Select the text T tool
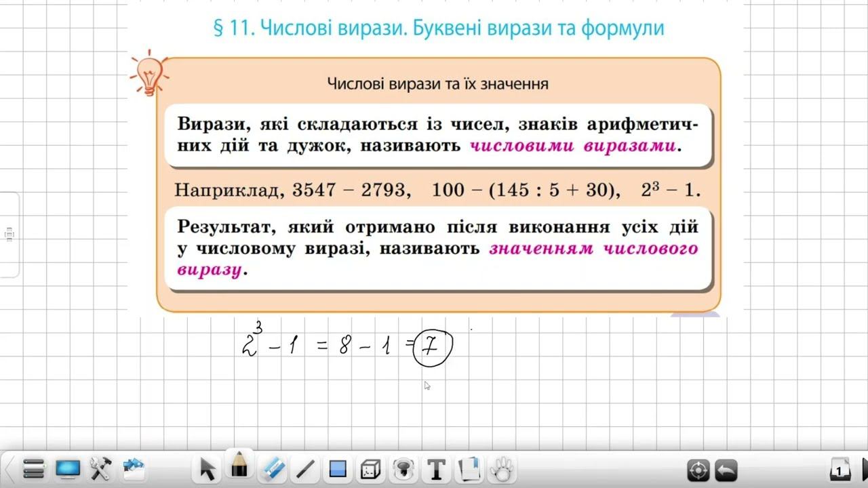Viewport: 868px width, 488px height. point(437,469)
